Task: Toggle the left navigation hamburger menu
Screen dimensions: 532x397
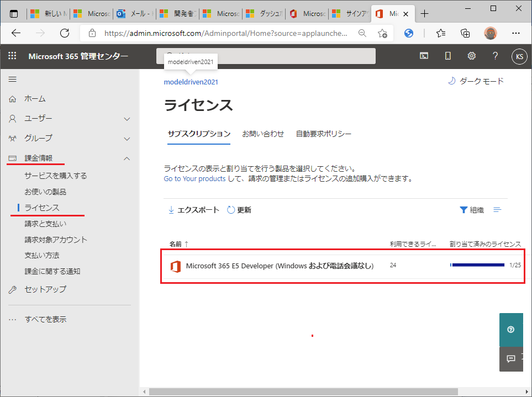Action: tap(13, 80)
